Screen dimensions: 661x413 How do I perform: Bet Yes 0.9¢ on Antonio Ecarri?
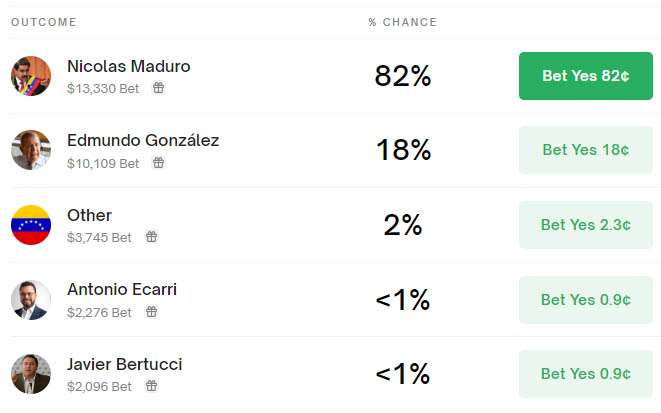click(585, 299)
